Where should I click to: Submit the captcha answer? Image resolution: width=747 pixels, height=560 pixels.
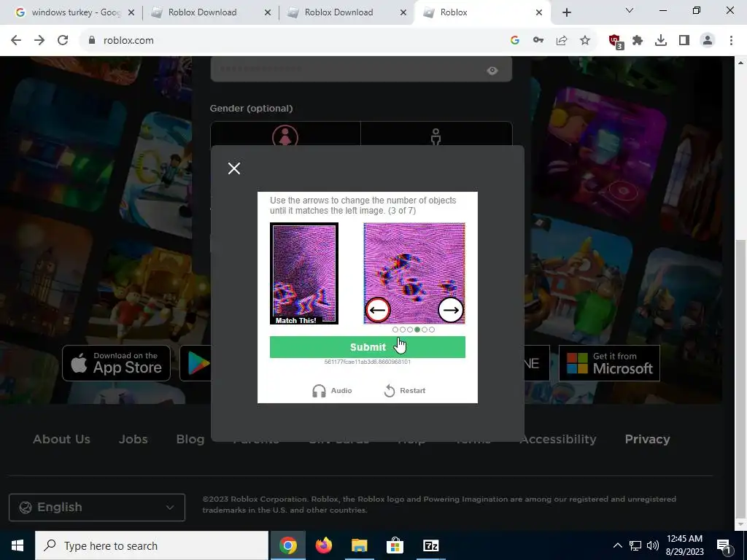click(x=368, y=347)
